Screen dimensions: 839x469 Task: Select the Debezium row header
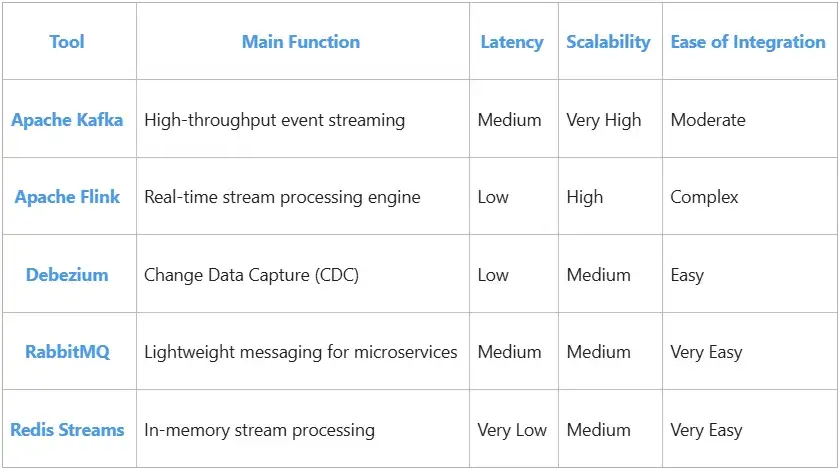(67, 275)
